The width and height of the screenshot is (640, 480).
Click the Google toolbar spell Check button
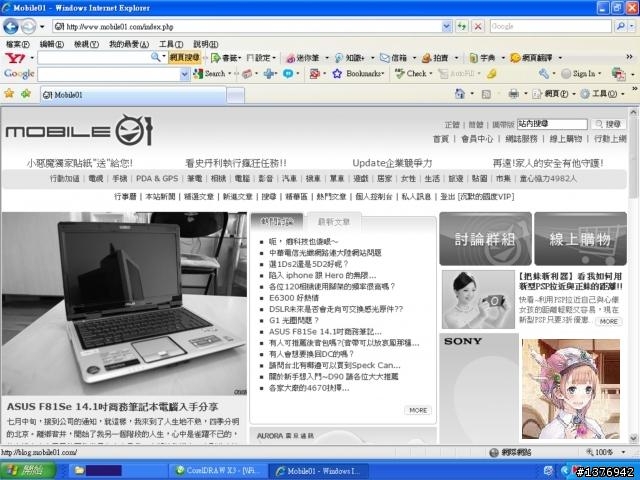(411, 74)
